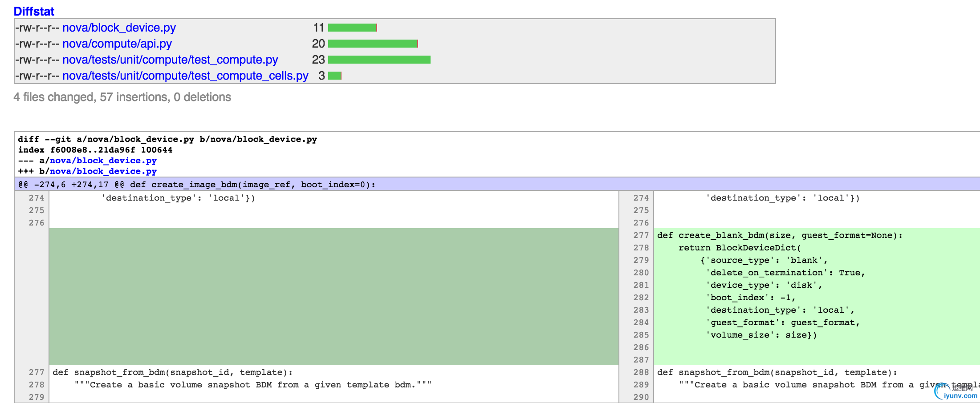Open the nova/compute/api.py file link
980x403 pixels.
117,44
